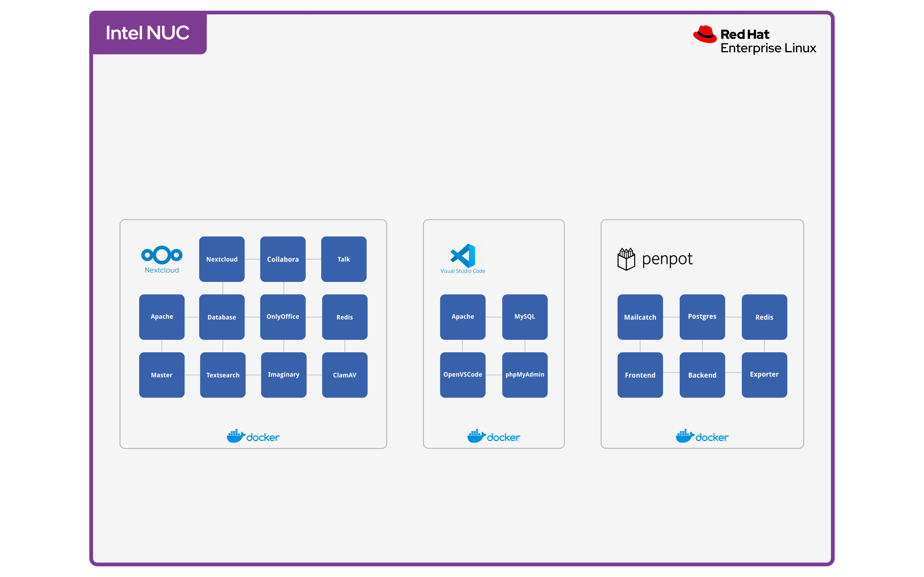
Task: Click the Red Hat Enterprise Linux logo
Action: (754, 40)
